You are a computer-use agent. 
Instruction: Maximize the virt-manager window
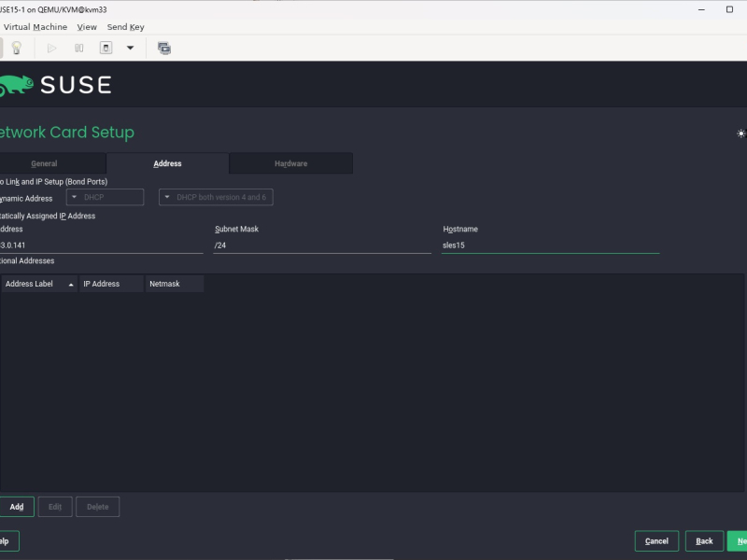click(729, 9)
